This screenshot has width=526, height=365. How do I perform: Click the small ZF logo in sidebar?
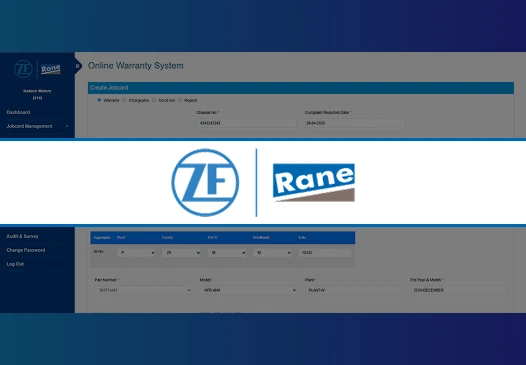point(23,69)
